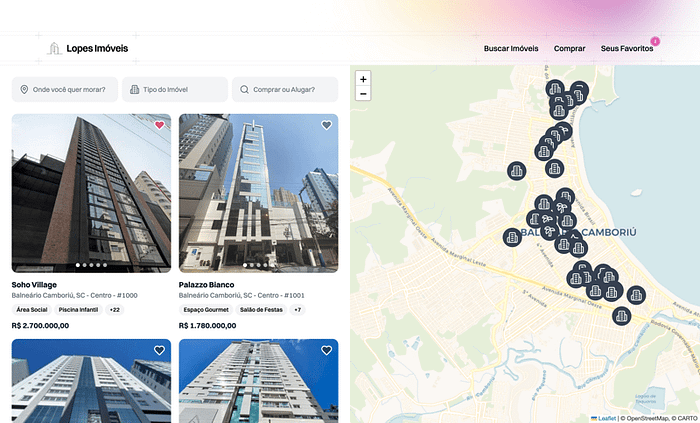Favorite the bottom-right listing heart
This screenshot has height=423, width=700.
326,351
